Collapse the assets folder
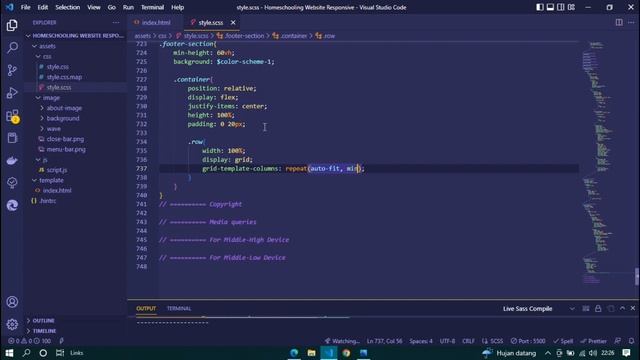Viewport: 640px width, 360px height. click(x=47, y=46)
